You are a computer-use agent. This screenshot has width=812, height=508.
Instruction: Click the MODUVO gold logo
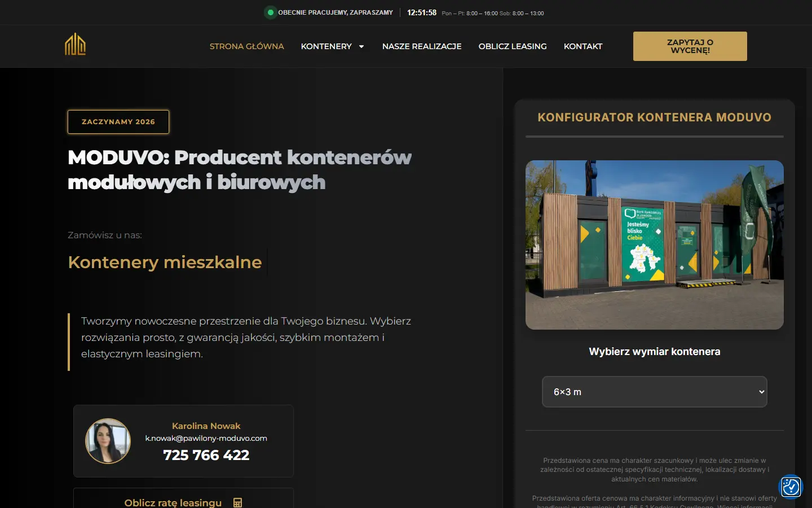point(75,44)
